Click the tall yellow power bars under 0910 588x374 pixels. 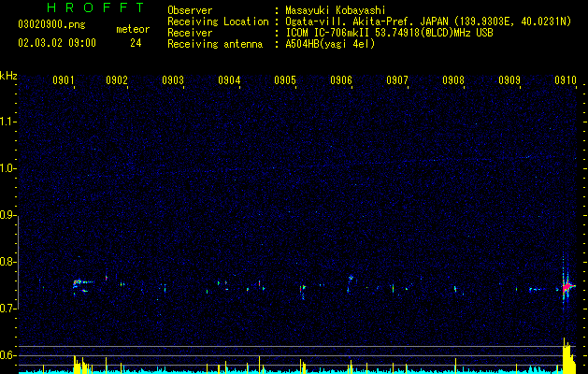point(569,356)
